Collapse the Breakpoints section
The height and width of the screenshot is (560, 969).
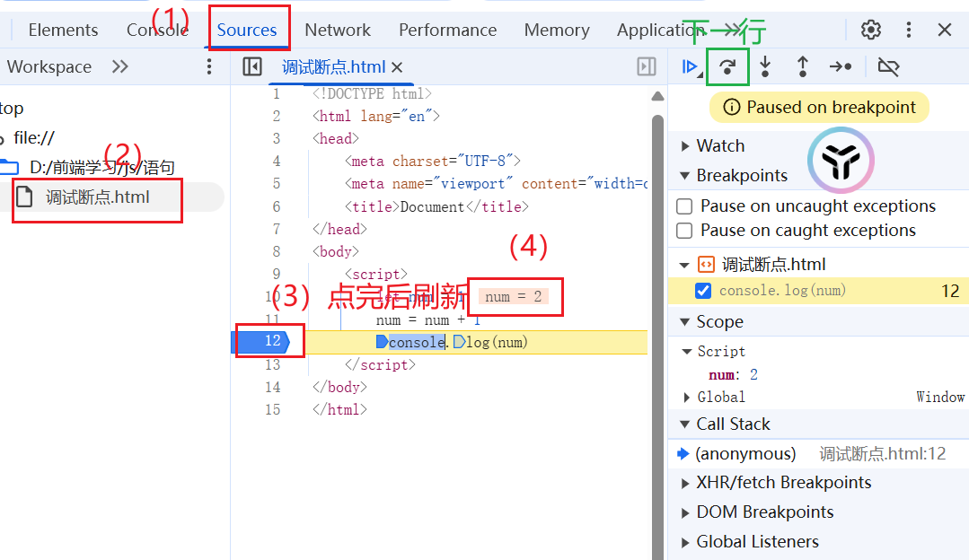[x=684, y=176]
